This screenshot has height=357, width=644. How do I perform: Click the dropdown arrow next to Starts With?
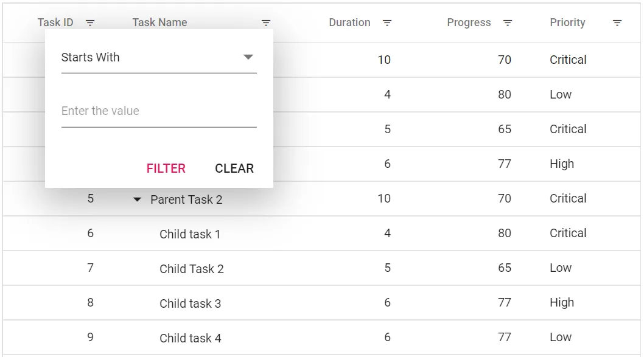[x=248, y=56]
